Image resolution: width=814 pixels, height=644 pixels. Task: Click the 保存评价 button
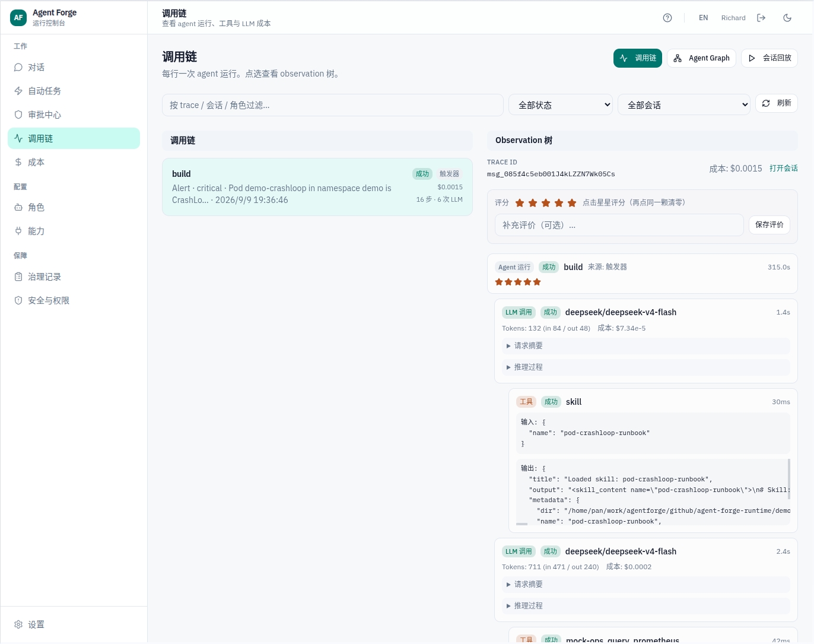coord(770,225)
